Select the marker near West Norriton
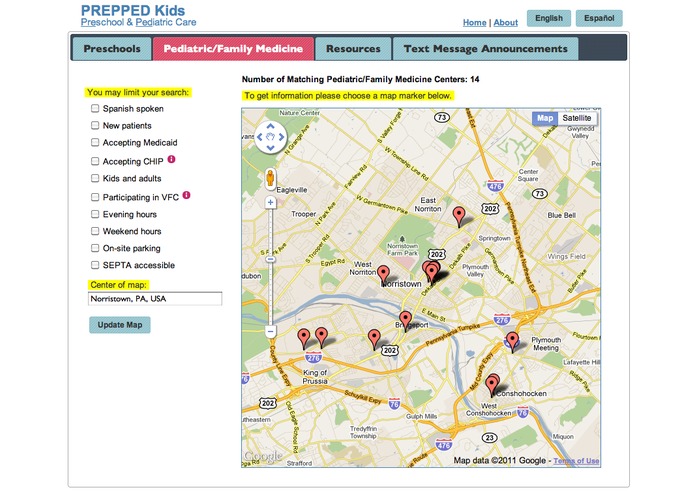695x494 pixels. point(383,275)
